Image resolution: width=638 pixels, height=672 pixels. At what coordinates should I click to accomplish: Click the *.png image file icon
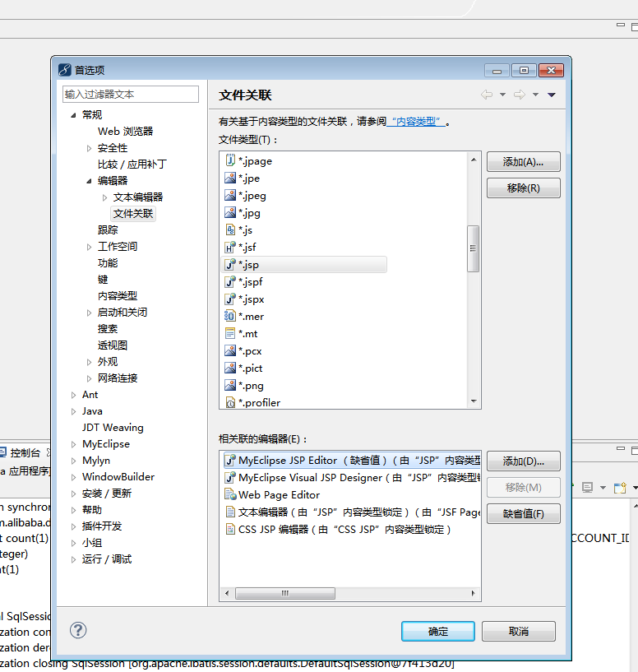(x=230, y=385)
